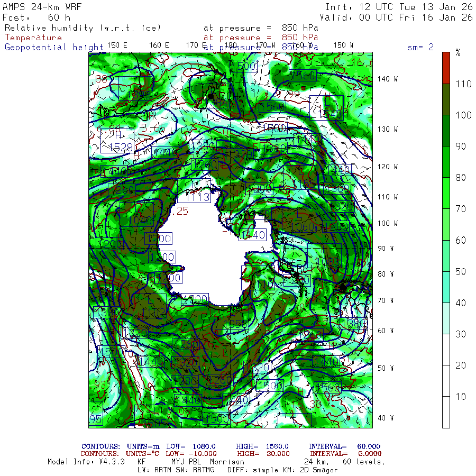Click the '130 W' longitude label
Image resolution: width=476 pixels, height=476 pixels.
tap(388, 129)
